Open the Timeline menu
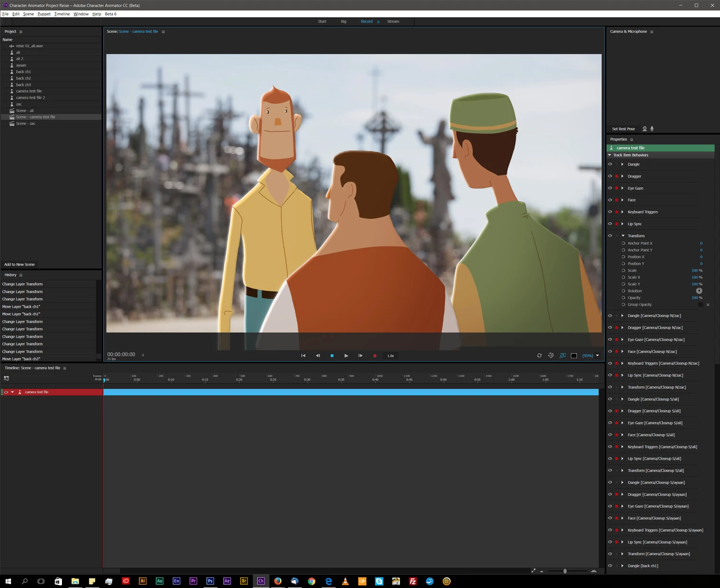Image resolution: width=720 pixels, height=588 pixels. click(x=62, y=14)
